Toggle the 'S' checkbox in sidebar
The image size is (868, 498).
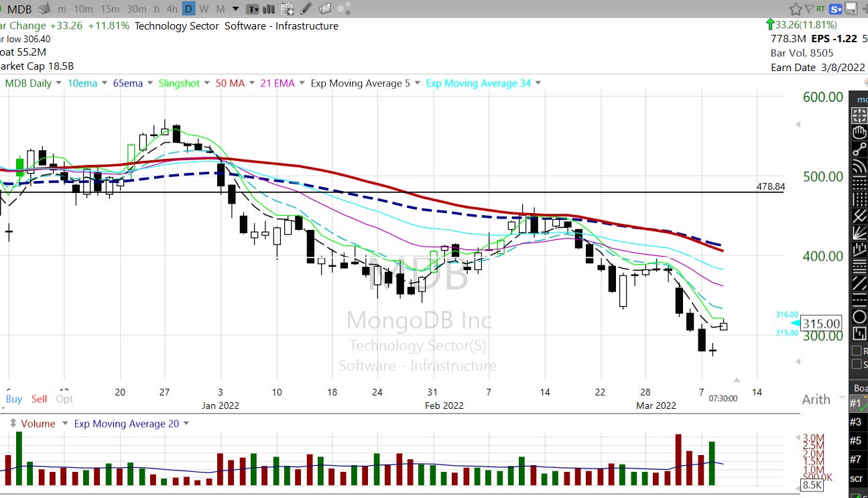pyautogui.click(x=857, y=364)
